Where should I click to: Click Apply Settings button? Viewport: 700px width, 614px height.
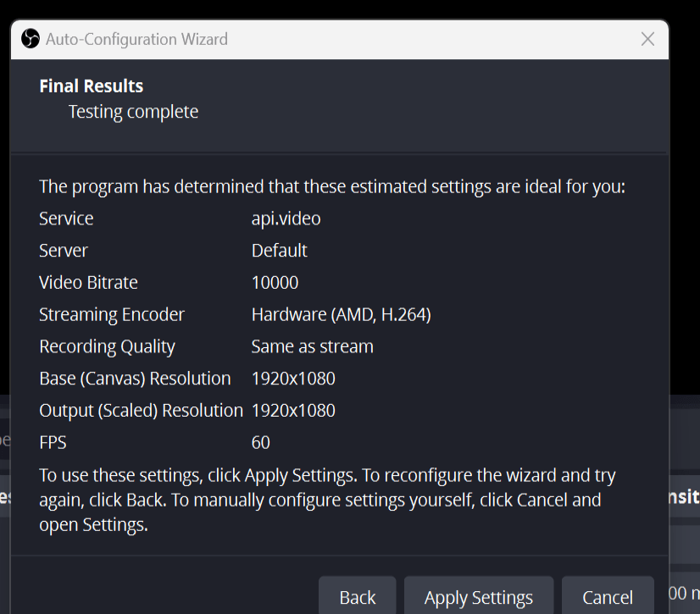tap(479, 597)
